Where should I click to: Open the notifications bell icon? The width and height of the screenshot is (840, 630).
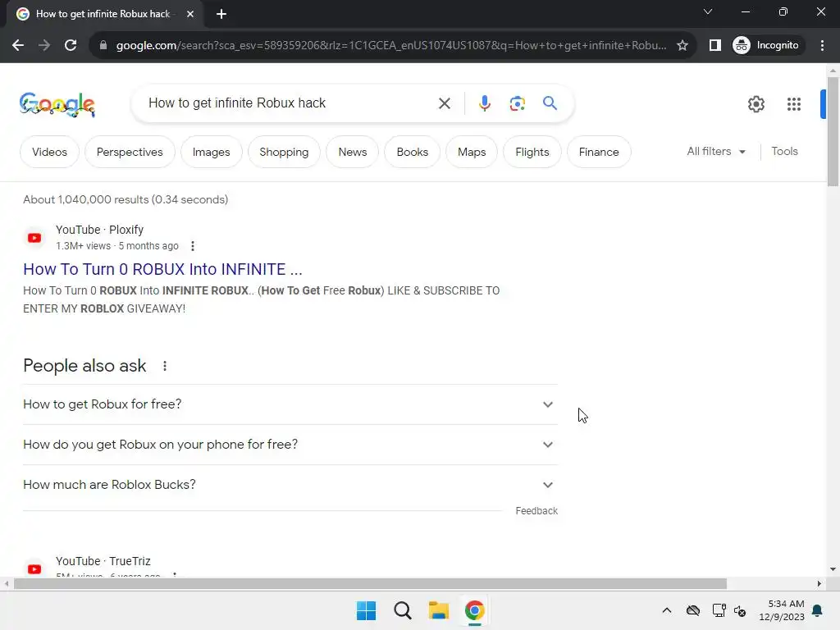click(818, 610)
